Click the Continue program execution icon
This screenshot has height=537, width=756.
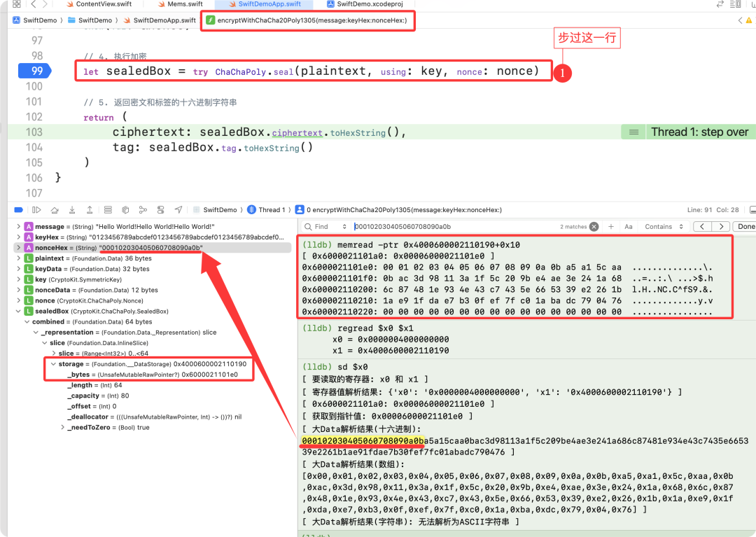coord(36,210)
